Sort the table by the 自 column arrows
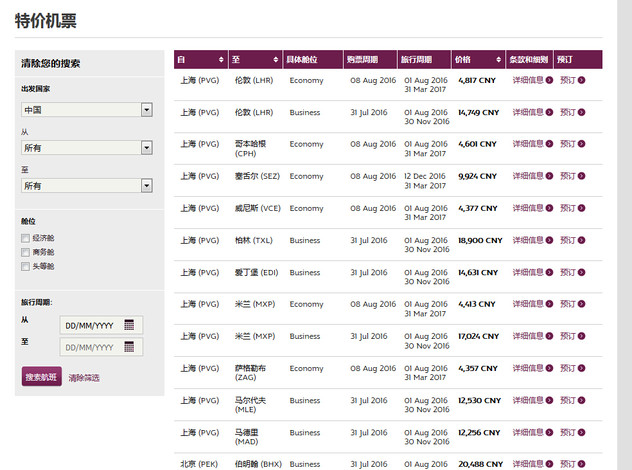The image size is (632, 470). pos(221,59)
